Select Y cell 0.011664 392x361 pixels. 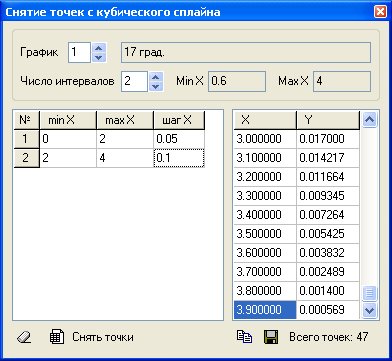pyautogui.click(x=328, y=177)
